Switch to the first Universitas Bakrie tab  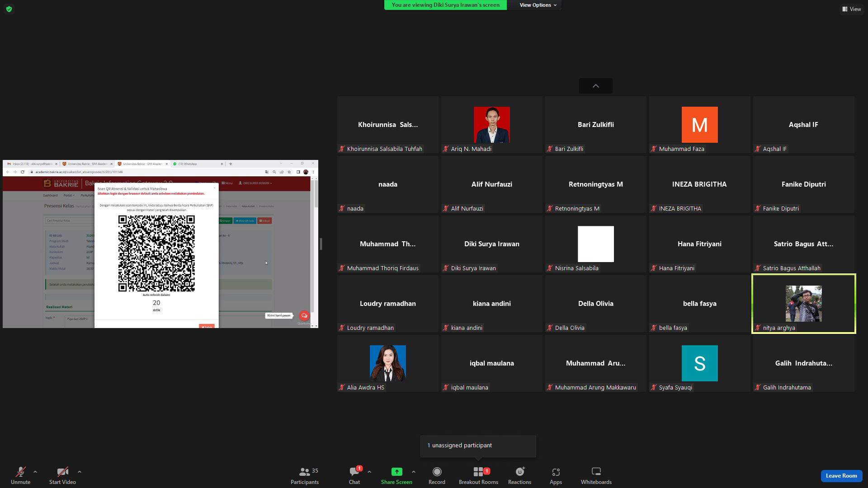click(87, 164)
